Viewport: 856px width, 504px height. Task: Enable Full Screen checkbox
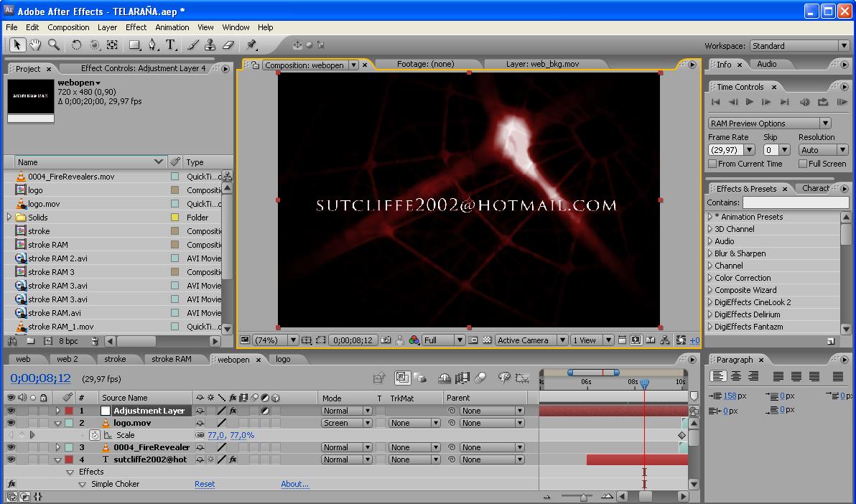[x=803, y=164]
